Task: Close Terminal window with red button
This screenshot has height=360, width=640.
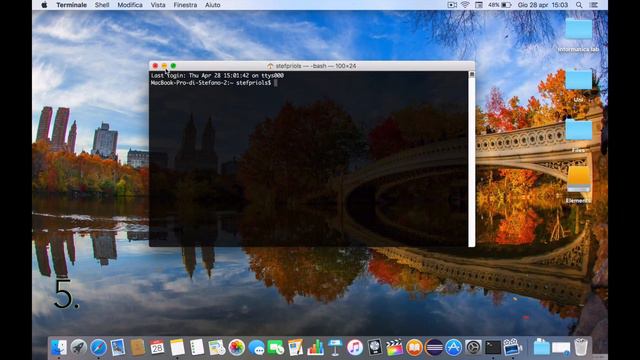Action: click(x=155, y=66)
